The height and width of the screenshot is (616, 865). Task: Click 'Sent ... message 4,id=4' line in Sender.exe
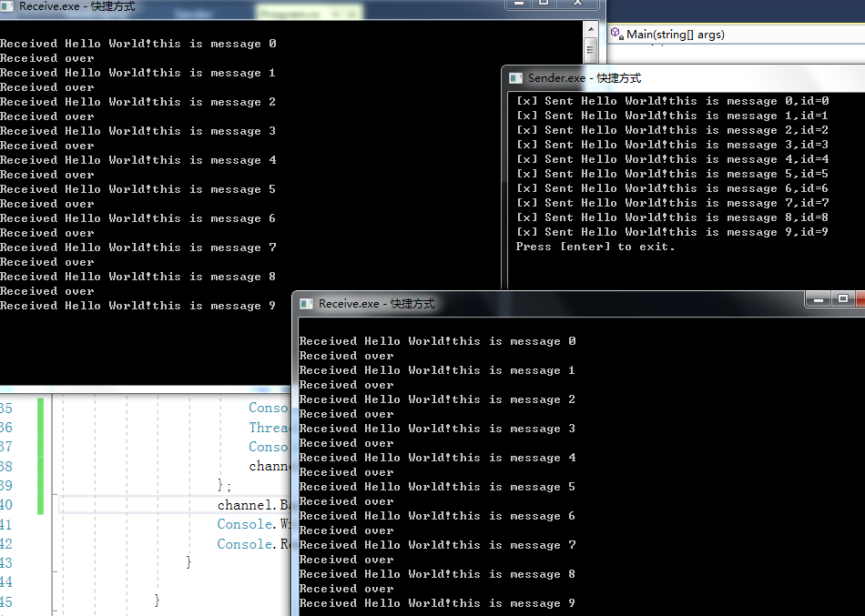point(673,159)
